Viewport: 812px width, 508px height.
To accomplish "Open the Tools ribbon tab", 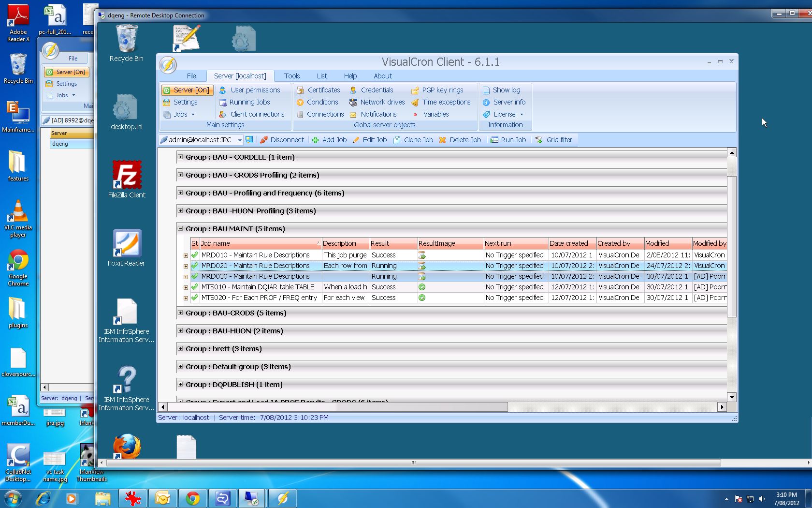I will point(291,76).
